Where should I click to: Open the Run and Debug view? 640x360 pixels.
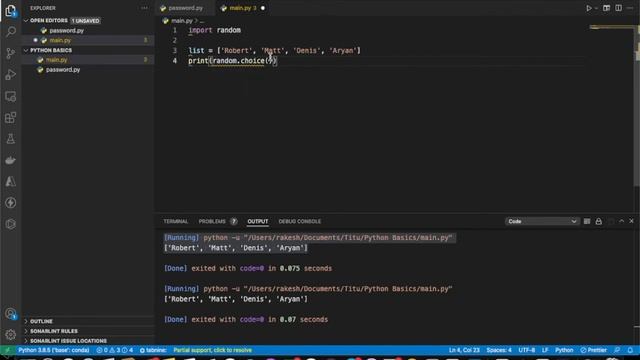(x=11, y=75)
